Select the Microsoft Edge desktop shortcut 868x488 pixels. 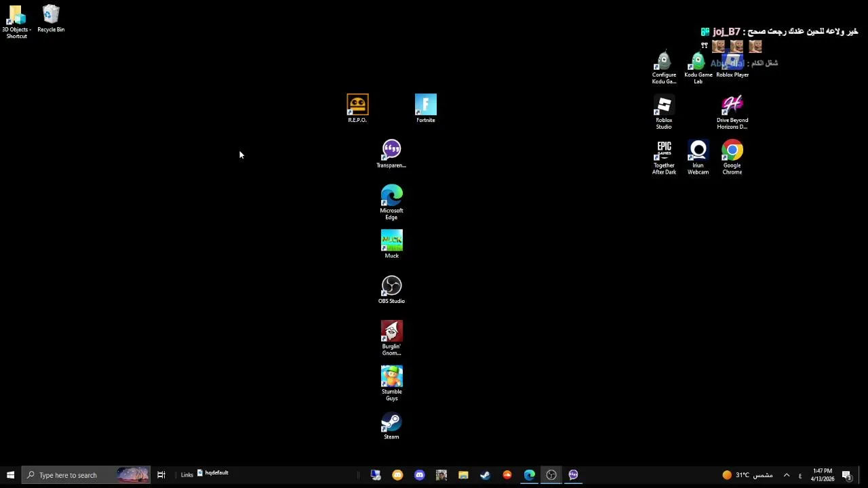[x=391, y=202]
